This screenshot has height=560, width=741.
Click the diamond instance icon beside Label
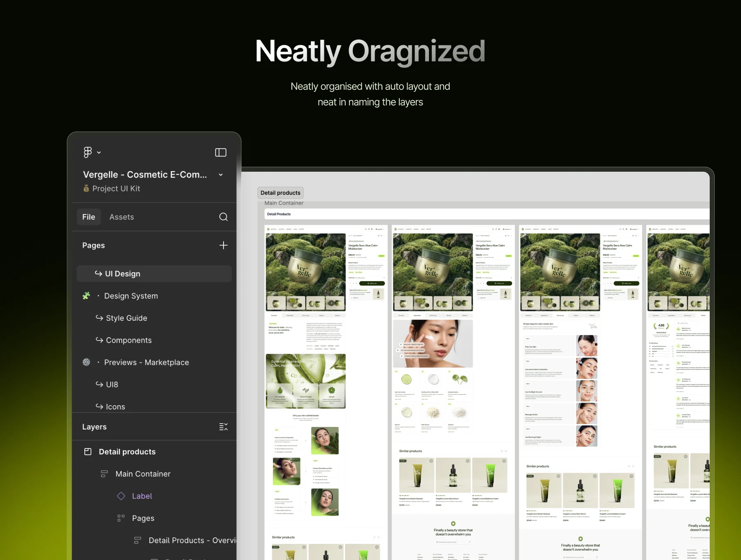pos(121,496)
